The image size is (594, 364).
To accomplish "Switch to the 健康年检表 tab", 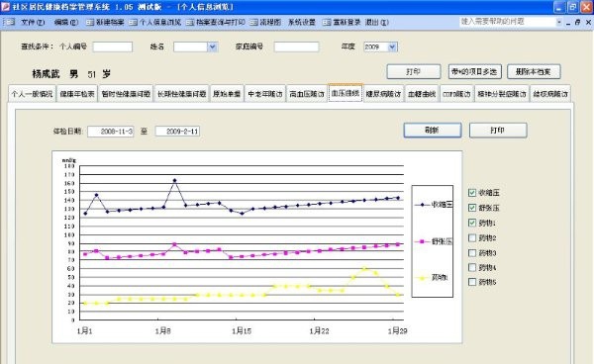I will tap(77, 94).
